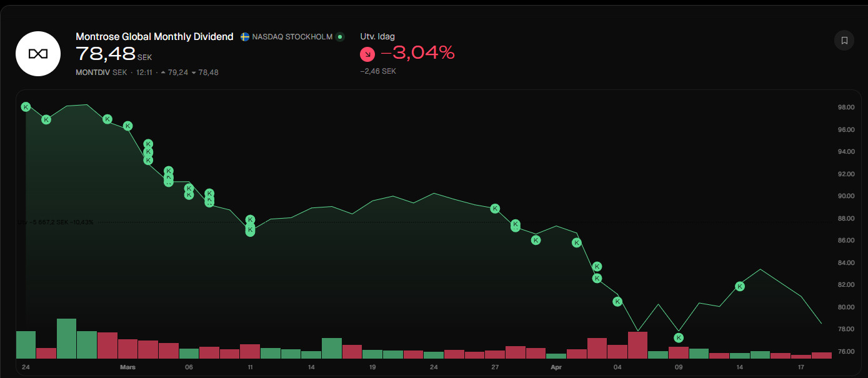Click the −3,04% daily change
868x378 pixels.
[417, 54]
